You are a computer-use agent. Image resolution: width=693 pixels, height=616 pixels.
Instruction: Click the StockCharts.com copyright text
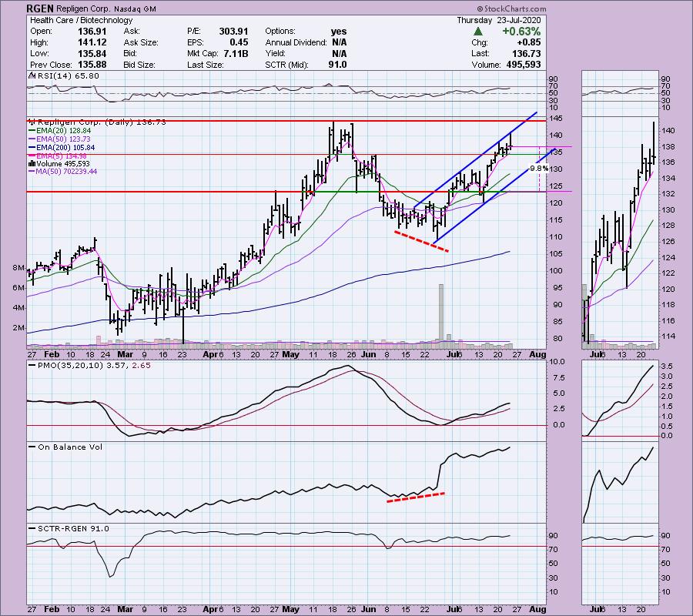point(511,8)
